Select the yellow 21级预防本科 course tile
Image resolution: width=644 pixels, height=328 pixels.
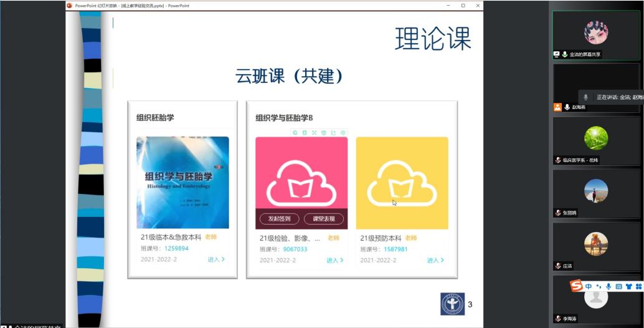click(x=402, y=182)
